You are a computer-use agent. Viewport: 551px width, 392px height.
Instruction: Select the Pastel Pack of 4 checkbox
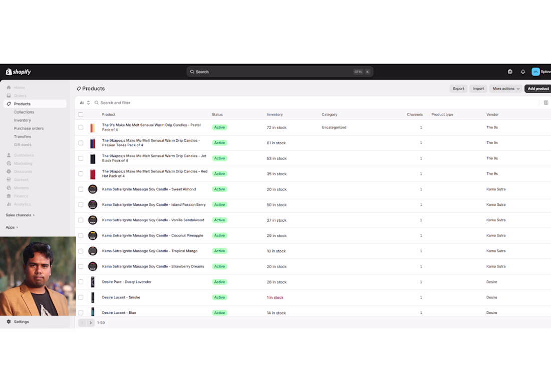(x=81, y=128)
